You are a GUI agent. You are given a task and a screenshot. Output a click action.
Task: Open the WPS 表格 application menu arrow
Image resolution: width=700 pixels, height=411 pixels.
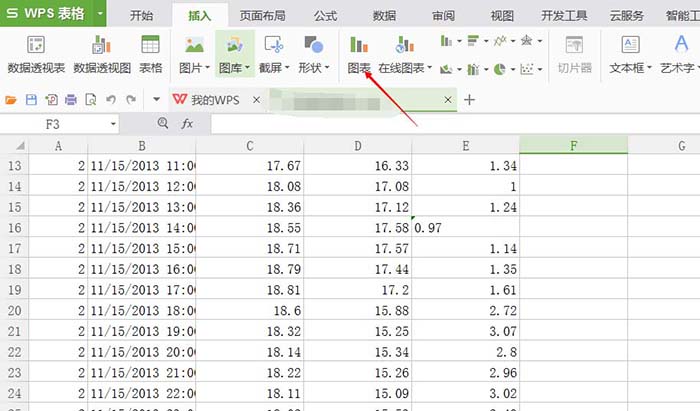point(101,15)
